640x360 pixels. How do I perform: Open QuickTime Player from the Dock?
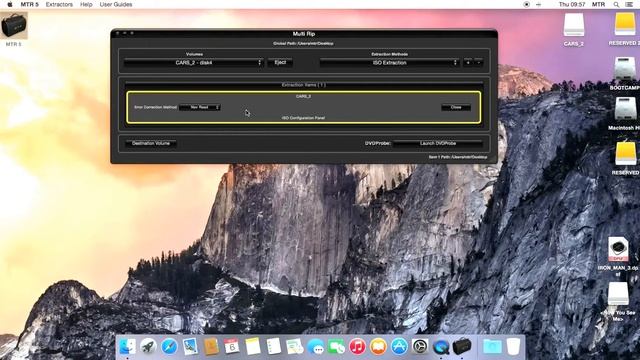point(441,347)
